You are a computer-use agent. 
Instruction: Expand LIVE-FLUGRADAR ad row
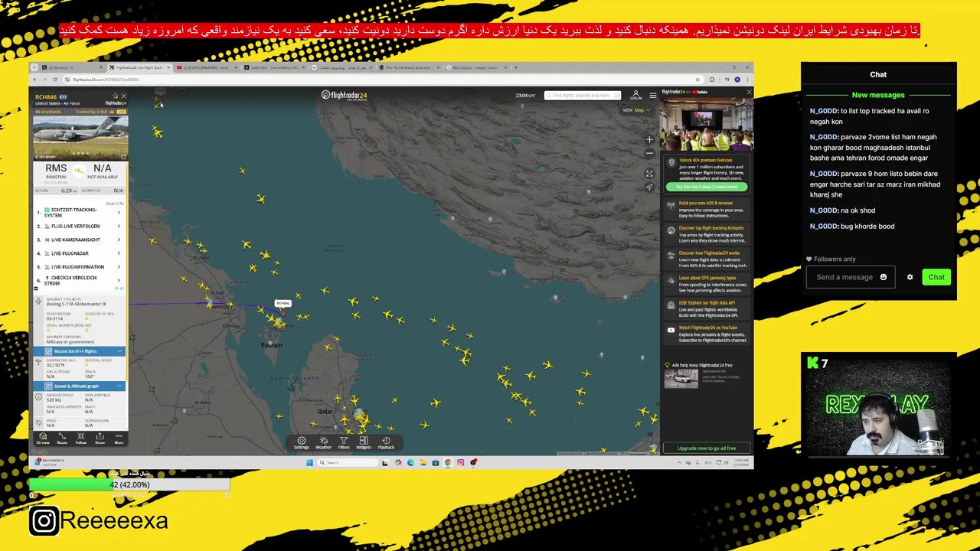point(80,253)
